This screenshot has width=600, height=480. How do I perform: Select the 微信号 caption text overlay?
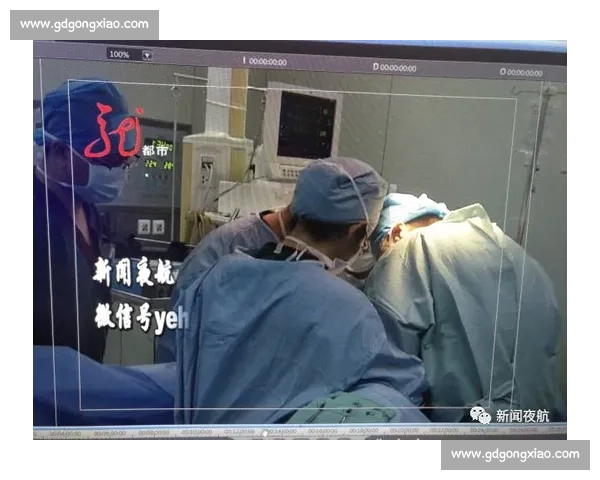140,317
